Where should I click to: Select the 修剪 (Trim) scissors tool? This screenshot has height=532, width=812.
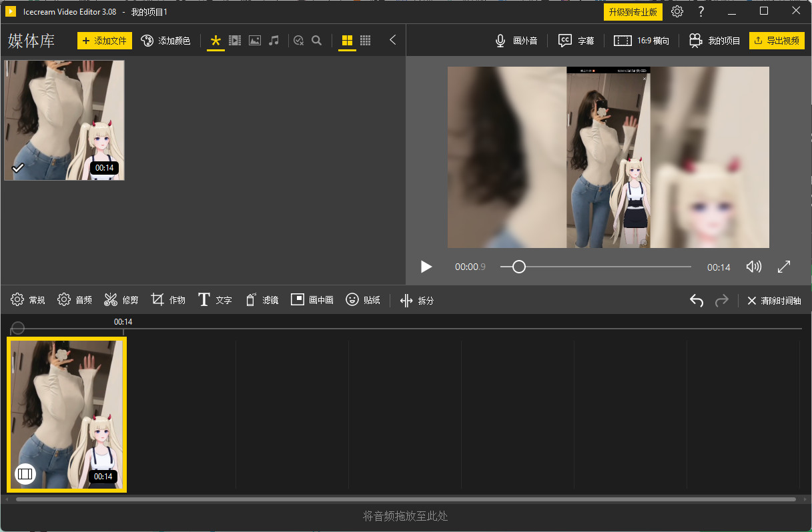click(x=121, y=300)
